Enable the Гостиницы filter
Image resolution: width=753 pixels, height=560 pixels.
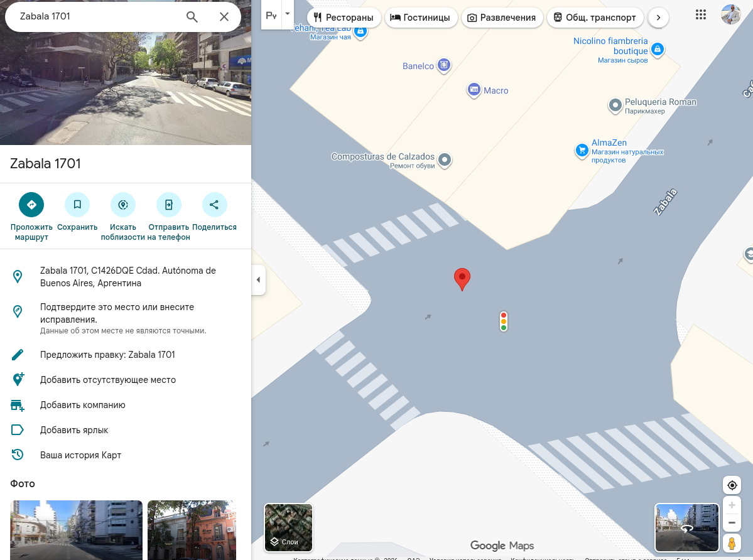coord(421,18)
